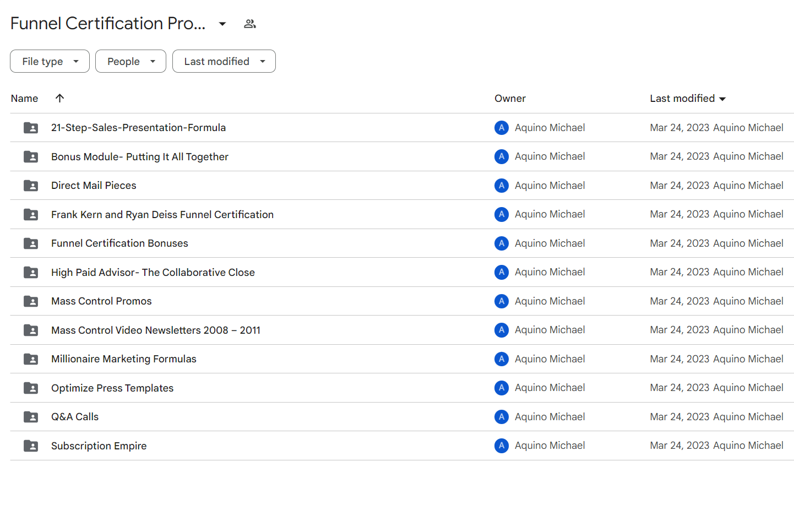Click owner avatar in Optimize Press Templates row
This screenshot has height=532, width=794.
(x=502, y=388)
